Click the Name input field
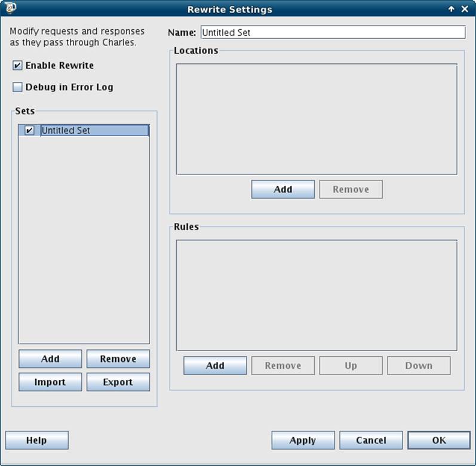Screen dimensions: 476x466 pyautogui.click(x=333, y=32)
